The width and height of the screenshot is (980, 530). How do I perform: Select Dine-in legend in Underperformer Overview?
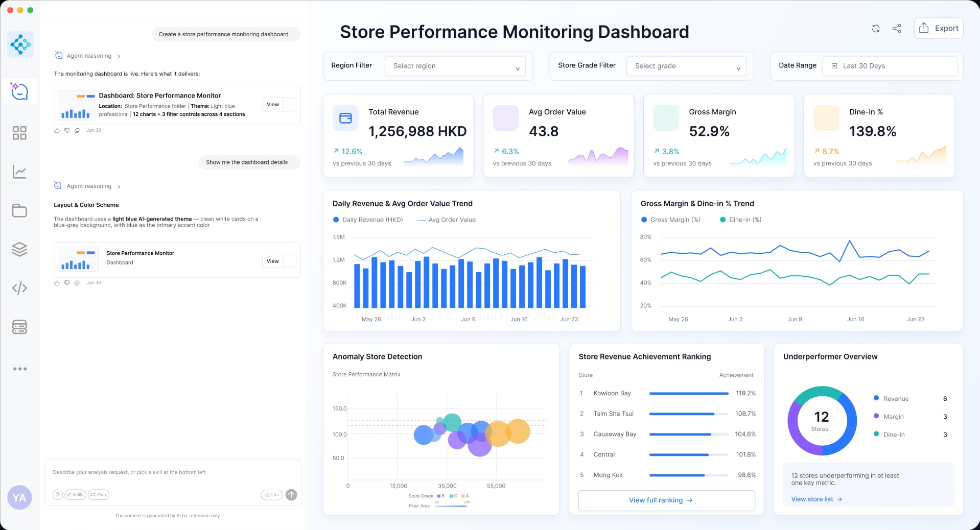(889, 434)
